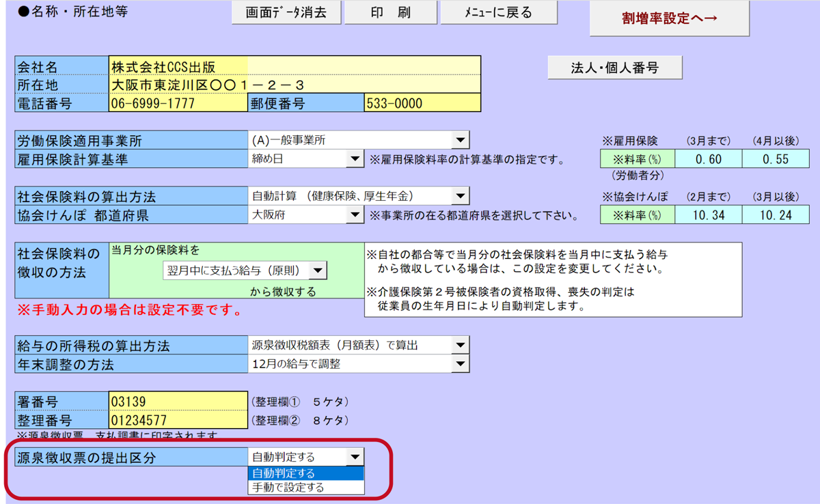Open the 協会けんぽ 都道府県 dropdown
Viewport: 820px width, 504px height.
pyautogui.click(x=355, y=215)
